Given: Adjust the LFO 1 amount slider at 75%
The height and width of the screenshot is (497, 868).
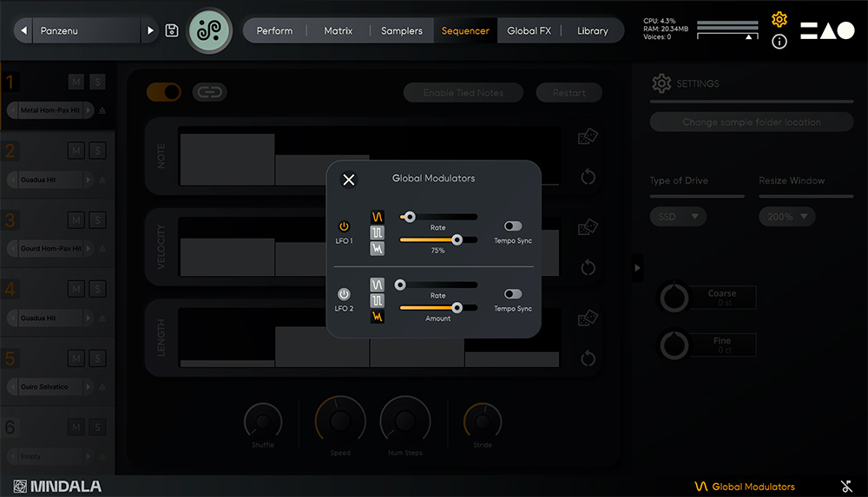Looking at the screenshot, I should (x=438, y=239).
